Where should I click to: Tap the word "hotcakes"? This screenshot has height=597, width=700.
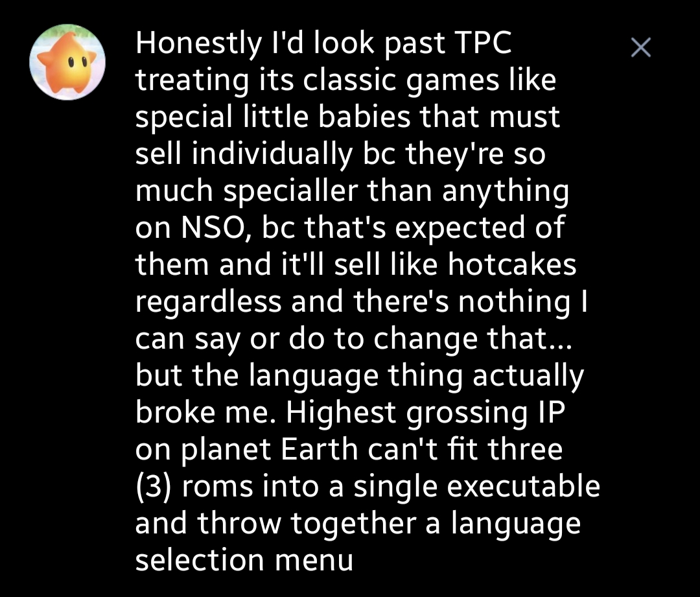pos(511,265)
